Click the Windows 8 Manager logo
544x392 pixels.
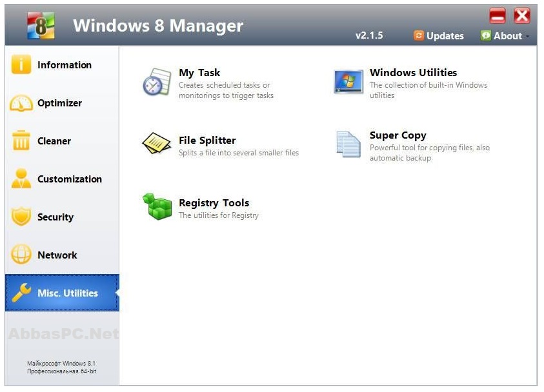coord(41,25)
